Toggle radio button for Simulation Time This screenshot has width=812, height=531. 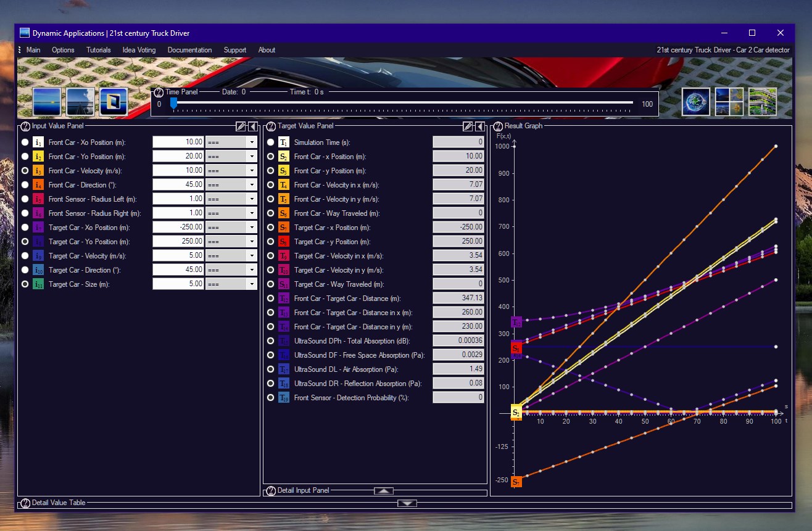coord(270,142)
